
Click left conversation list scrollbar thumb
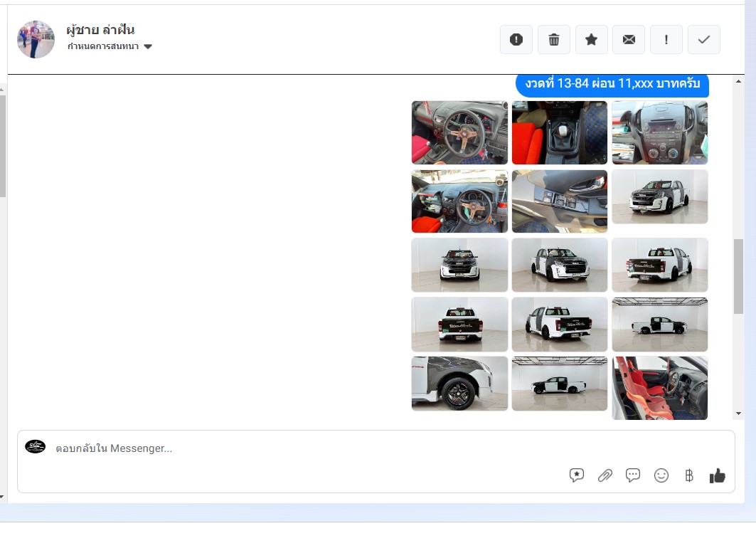pos(2,146)
